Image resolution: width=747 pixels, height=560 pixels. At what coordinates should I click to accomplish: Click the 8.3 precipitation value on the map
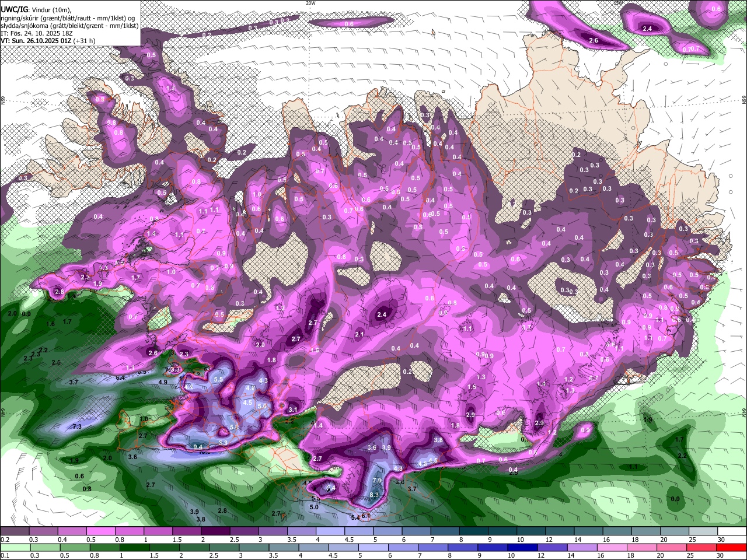click(x=374, y=495)
